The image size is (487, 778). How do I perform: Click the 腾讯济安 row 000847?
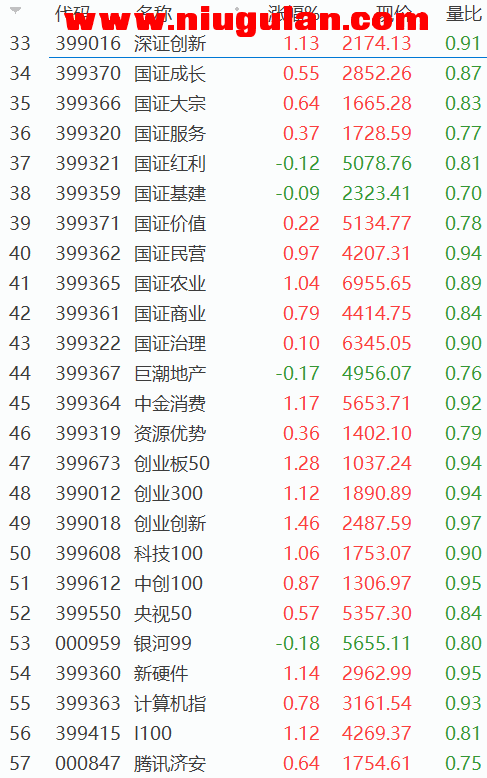click(x=244, y=763)
